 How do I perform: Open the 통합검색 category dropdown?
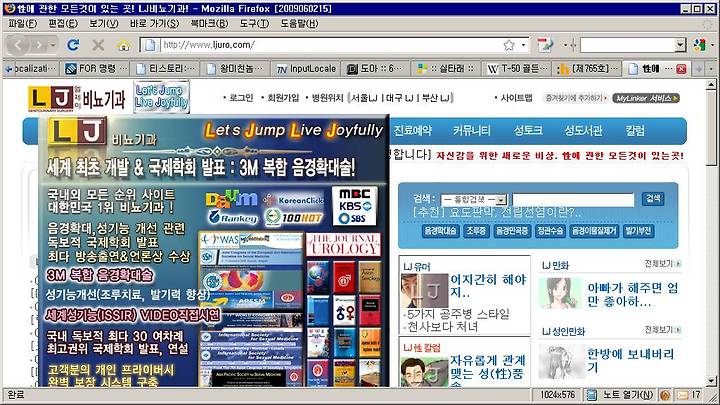(x=501, y=200)
